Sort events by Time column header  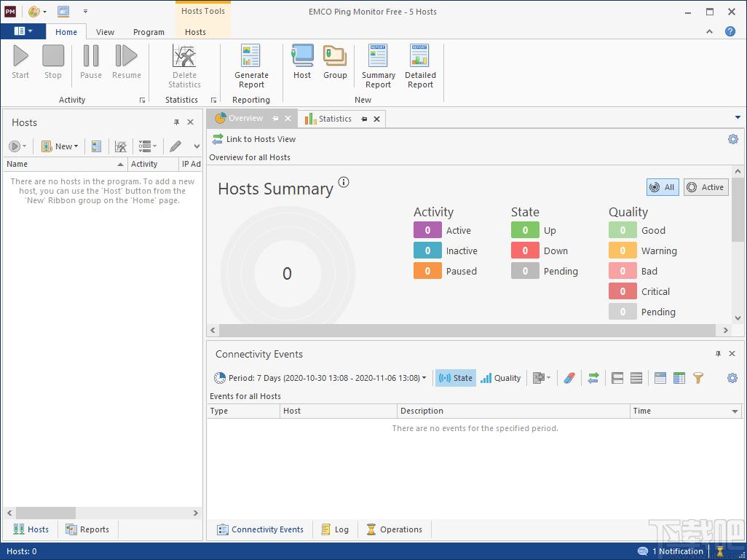click(x=686, y=411)
